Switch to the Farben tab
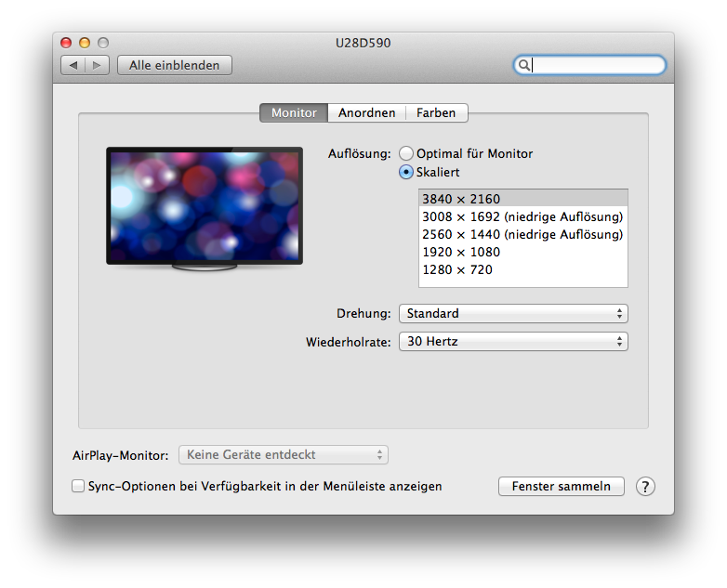Image resolution: width=727 pixels, height=588 pixels. [x=436, y=113]
